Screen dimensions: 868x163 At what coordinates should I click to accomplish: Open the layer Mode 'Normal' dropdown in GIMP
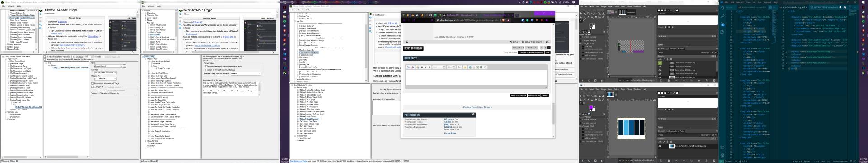click(x=706, y=53)
